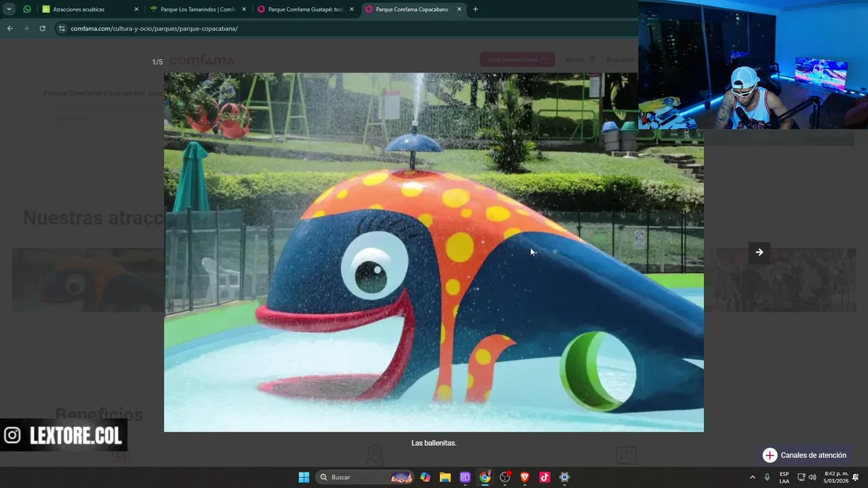
Task: Click the taskbar Buscar search box
Action: coord(366,477)
